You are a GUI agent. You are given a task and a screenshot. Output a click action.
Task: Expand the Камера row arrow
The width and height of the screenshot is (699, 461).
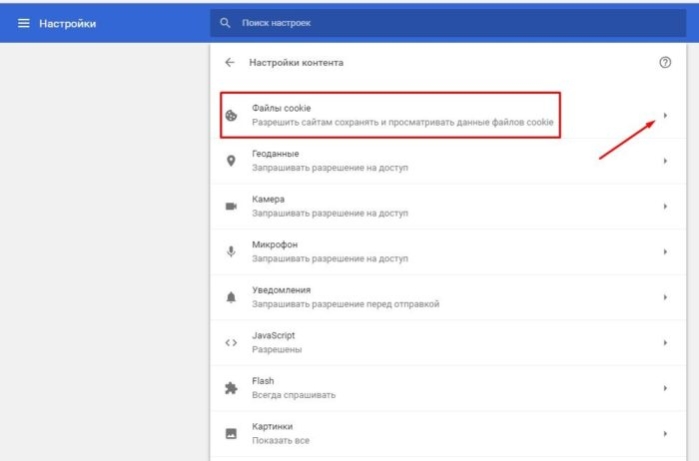coord(665,206)
